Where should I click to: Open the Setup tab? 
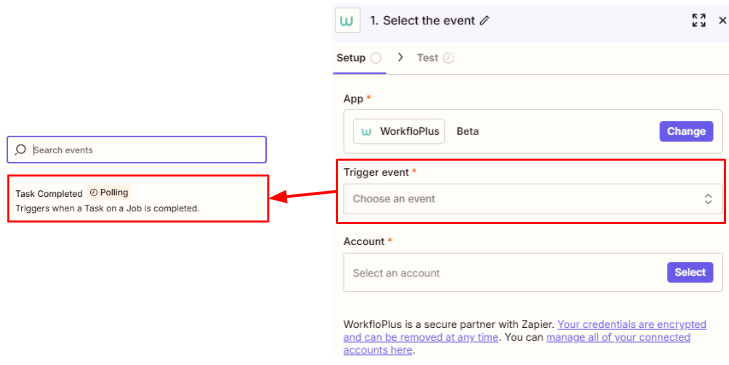351,58
